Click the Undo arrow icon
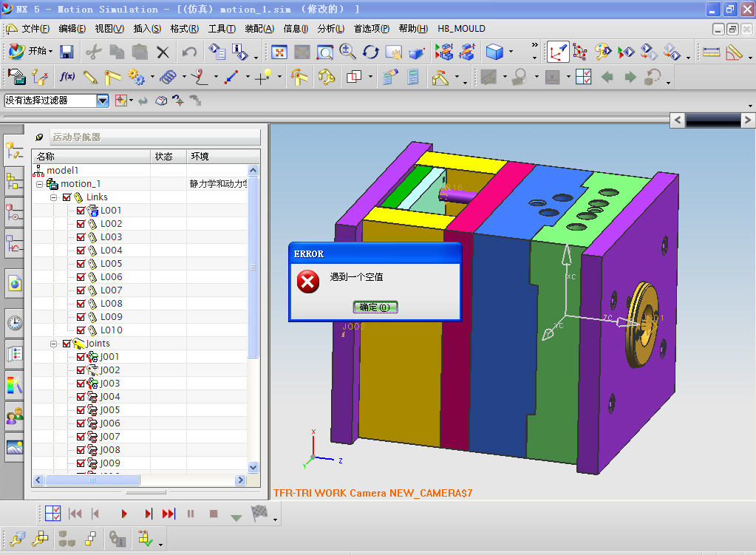This screenshot has width=756, height=555. point(189,52)
